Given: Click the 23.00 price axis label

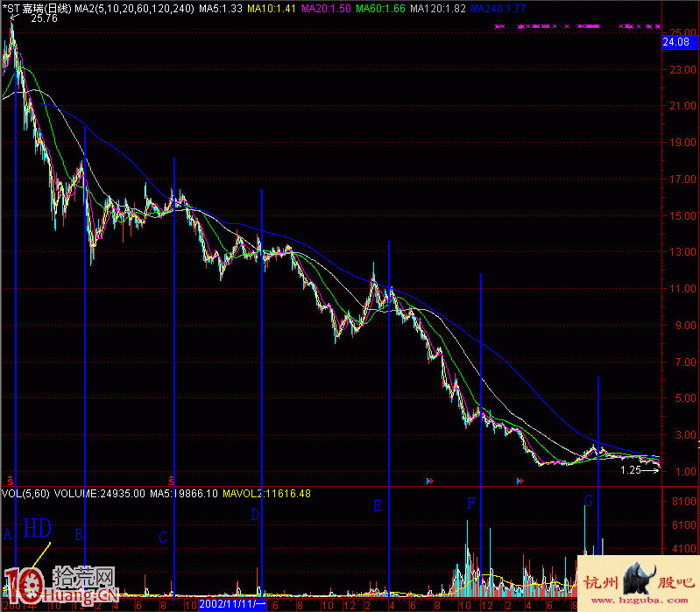Looking at the screenshot, I should [683, 69].
